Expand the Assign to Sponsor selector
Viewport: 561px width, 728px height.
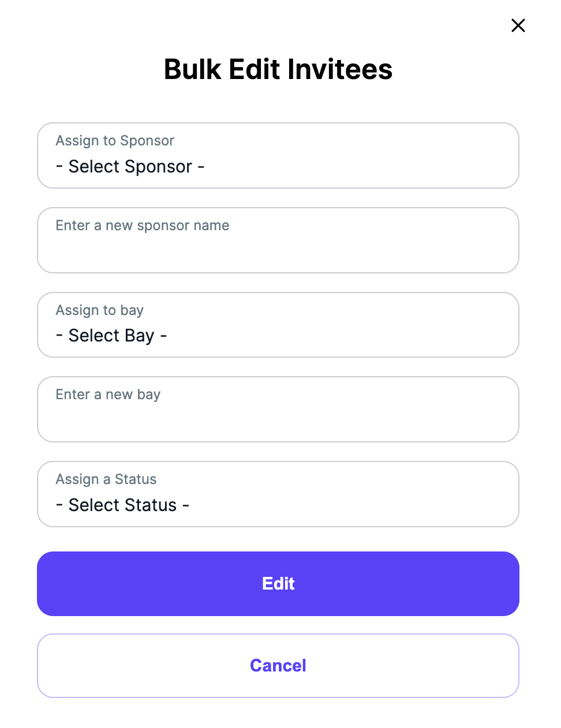point(278,156)
